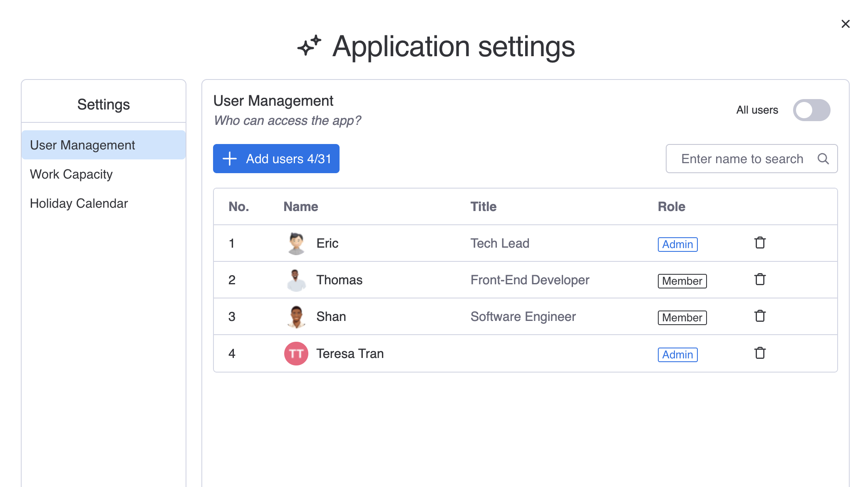This screenshot has height=487, width=868.
Task: Click the Enter name to search field
Action: click(742, 159)
